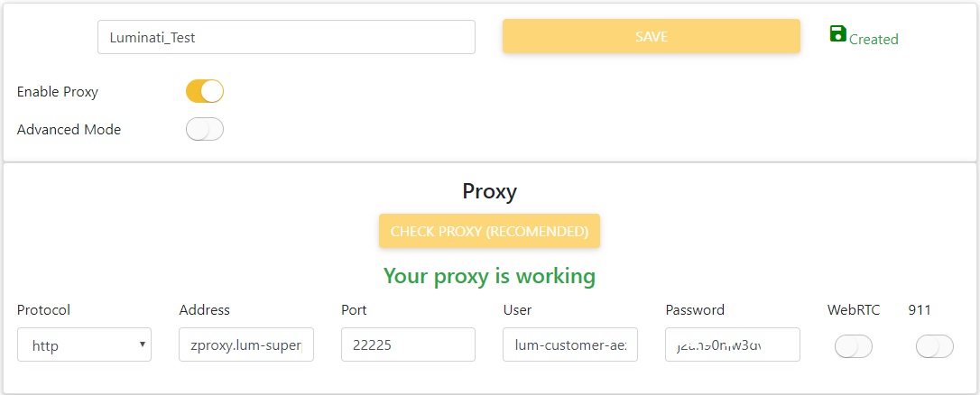Click CHECK PROXY (RECOMENDED) button
Image resolution: width=980 pixels, height=395 pixels.
point(489,232)
